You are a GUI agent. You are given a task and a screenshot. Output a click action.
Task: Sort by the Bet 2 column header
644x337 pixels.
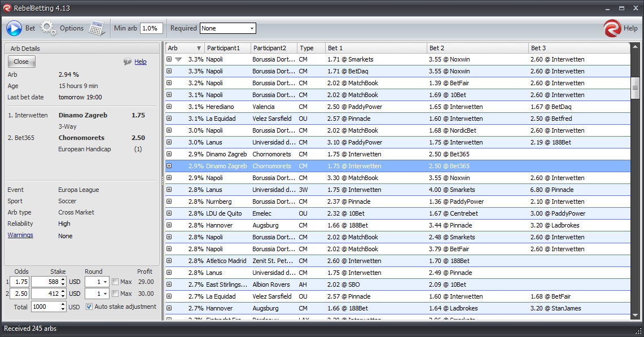(x=477, y=48)
